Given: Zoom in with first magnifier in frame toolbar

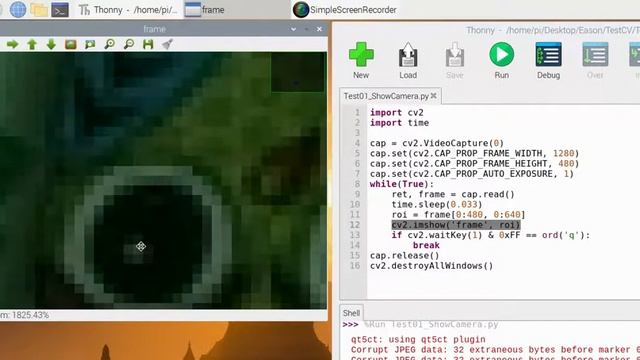Looking at the screenshot, I should 109,44.
